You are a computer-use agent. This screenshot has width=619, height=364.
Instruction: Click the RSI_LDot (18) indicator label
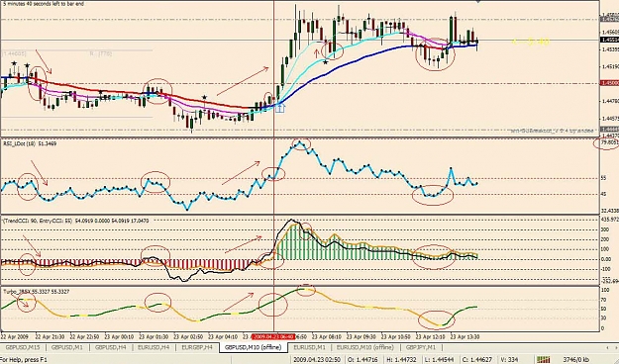point(30,144)
